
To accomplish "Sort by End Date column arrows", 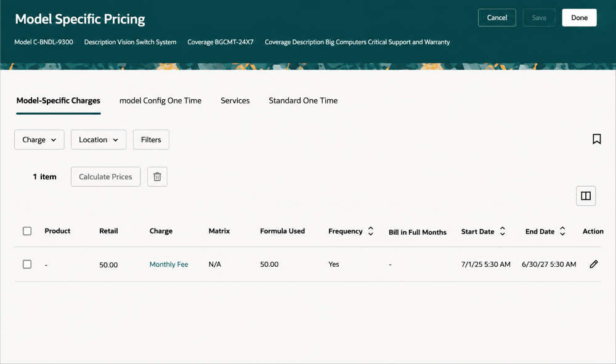I will click(x=562, y=231).
